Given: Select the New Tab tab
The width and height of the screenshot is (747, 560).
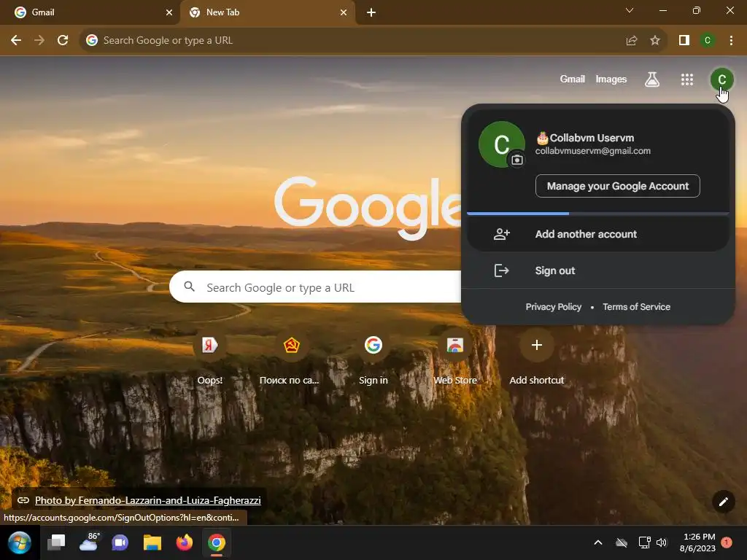Looking at the screenshot, I should pos(268,12).
